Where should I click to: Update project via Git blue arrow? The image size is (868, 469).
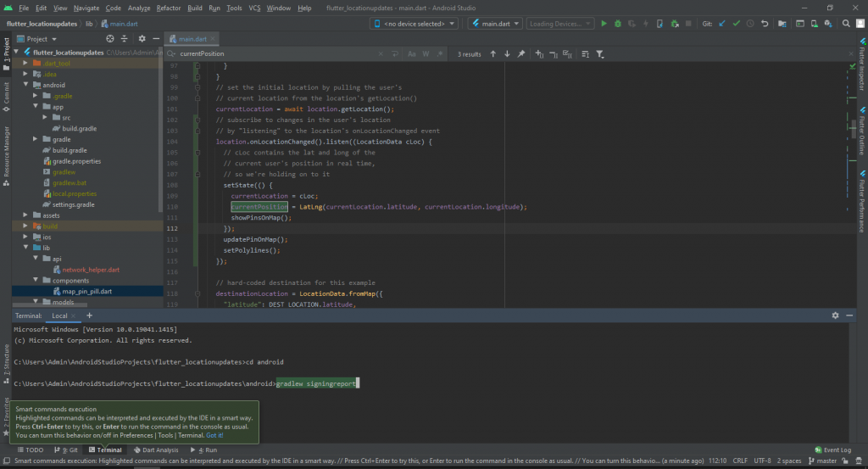[722, 24]
